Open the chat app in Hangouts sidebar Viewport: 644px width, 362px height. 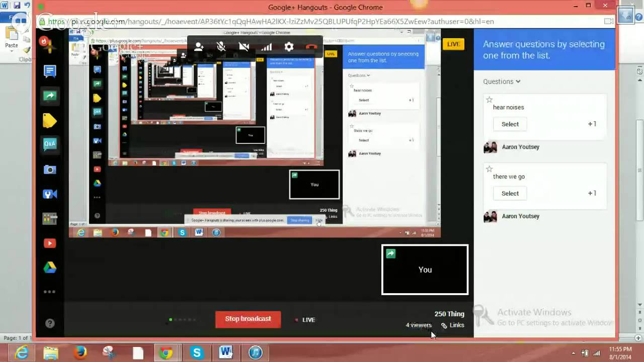pos(50,71)
